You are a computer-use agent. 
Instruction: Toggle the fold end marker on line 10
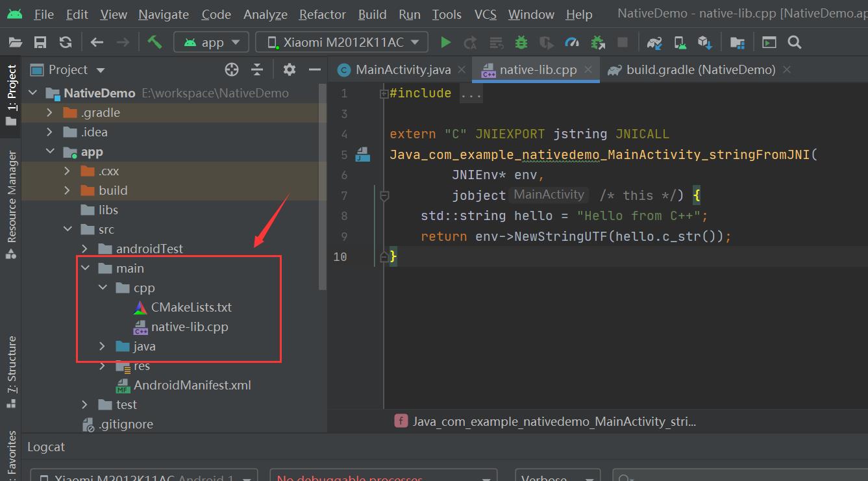point(384,257)
